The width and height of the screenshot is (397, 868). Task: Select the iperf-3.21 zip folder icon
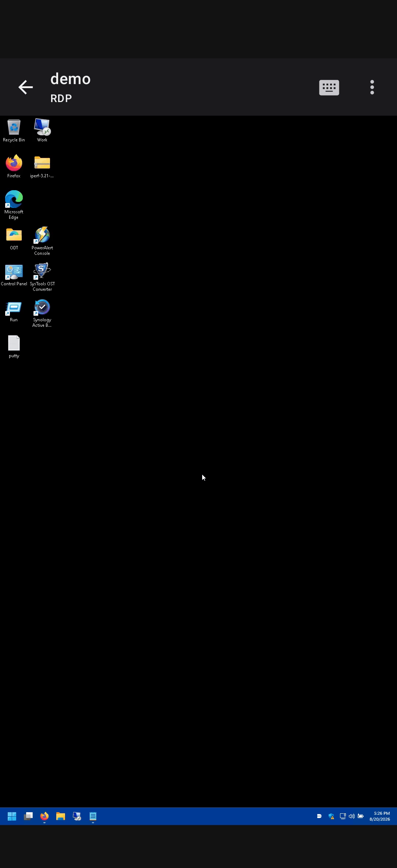pyautogui.click(x=42, y=167)
